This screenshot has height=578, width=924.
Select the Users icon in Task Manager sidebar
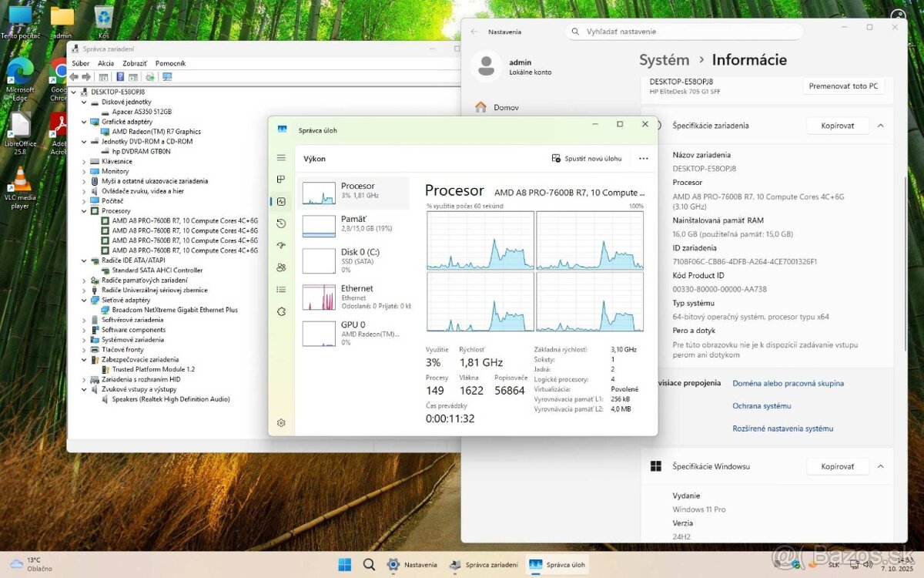pos(281,267)
